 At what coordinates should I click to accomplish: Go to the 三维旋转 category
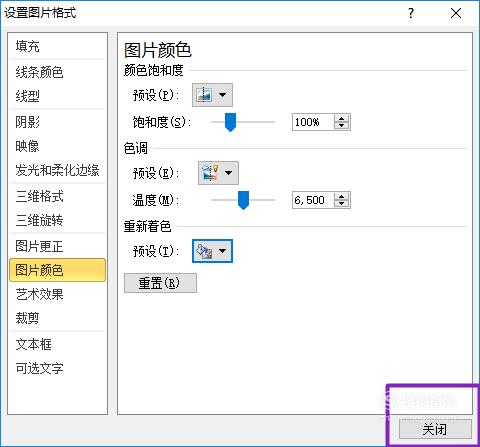pos(57,220)
